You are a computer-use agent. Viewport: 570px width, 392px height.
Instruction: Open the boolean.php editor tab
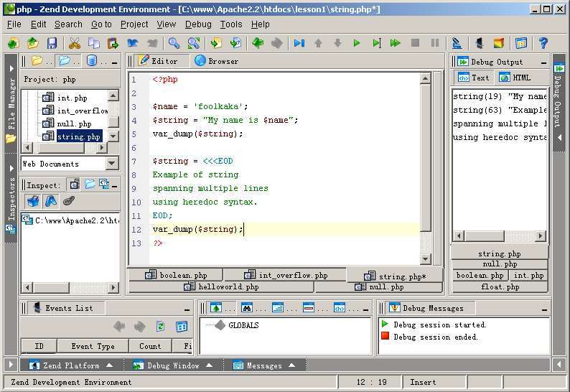(176, 275)
